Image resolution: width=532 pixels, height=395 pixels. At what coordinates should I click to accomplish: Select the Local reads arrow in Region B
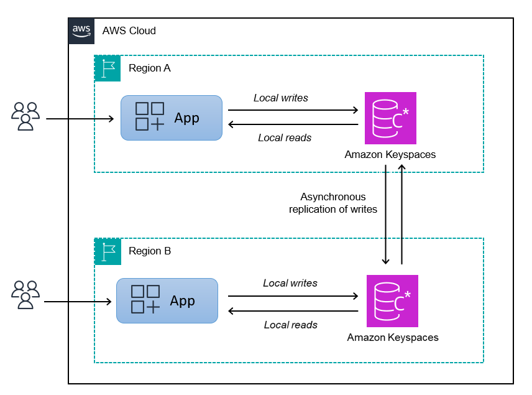click(x=292, y=309)
